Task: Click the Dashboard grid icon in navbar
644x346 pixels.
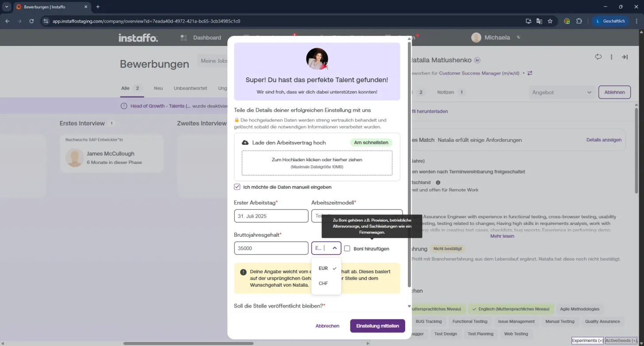Action: (x=184, y=38)
